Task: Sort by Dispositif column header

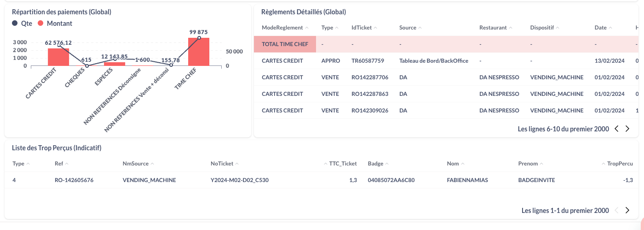Action: pos(542,28)
